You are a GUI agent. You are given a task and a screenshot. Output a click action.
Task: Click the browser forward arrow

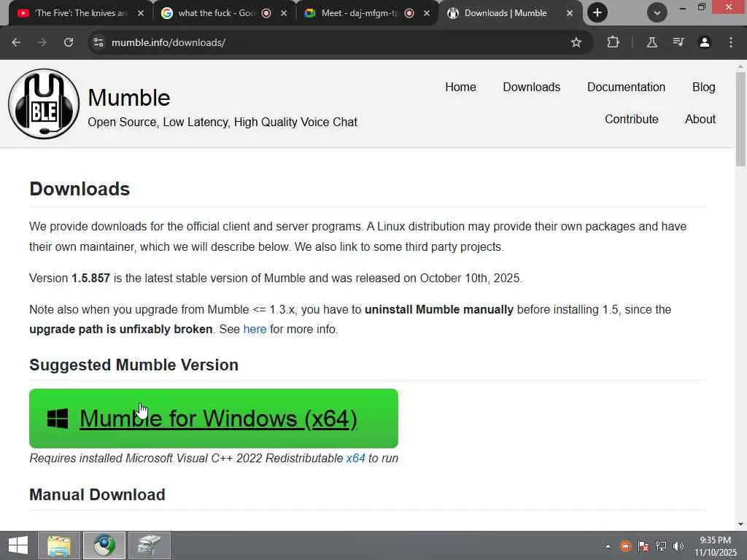coord(42,42)
